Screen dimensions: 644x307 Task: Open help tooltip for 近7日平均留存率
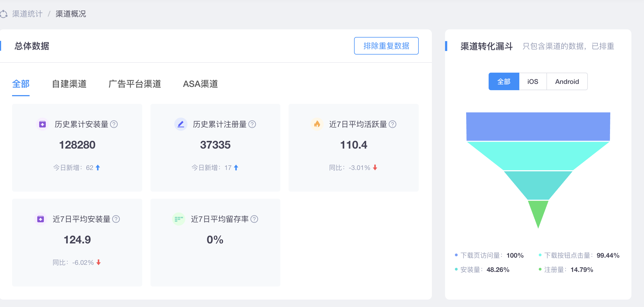click(x=254, y=219)
